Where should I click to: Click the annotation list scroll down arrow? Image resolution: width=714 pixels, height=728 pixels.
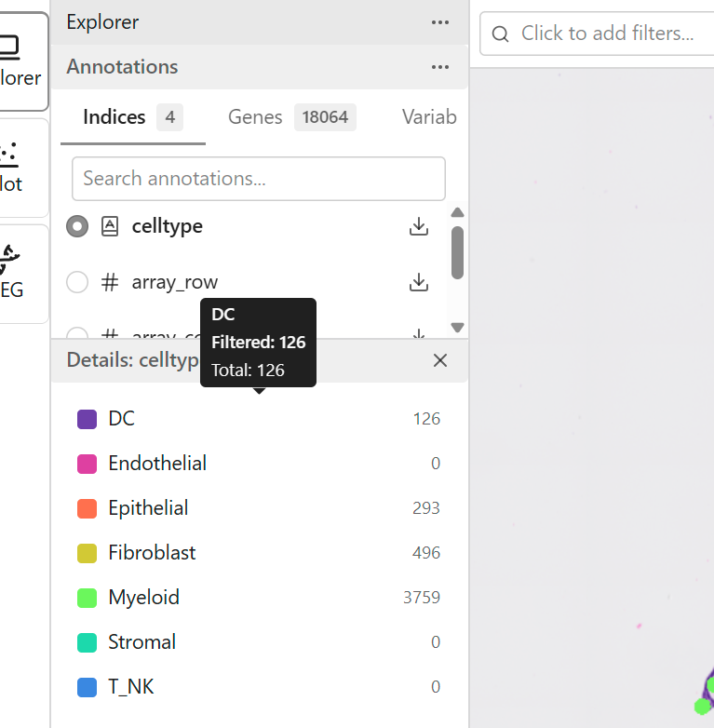(457, 328)
